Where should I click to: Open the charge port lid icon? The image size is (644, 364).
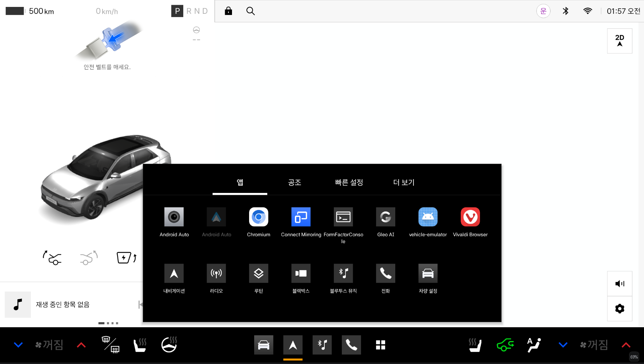click(127, 258)
